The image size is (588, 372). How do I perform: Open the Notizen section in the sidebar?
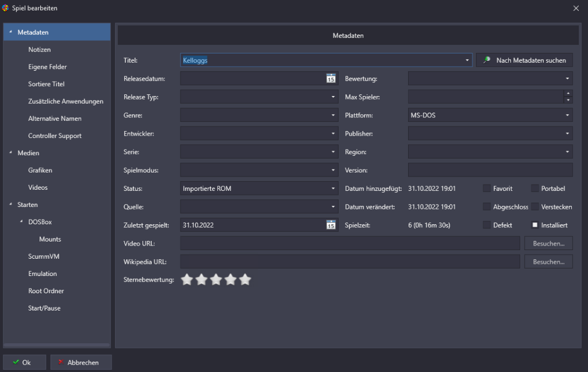pyautogui.click(x=40, y=50)
